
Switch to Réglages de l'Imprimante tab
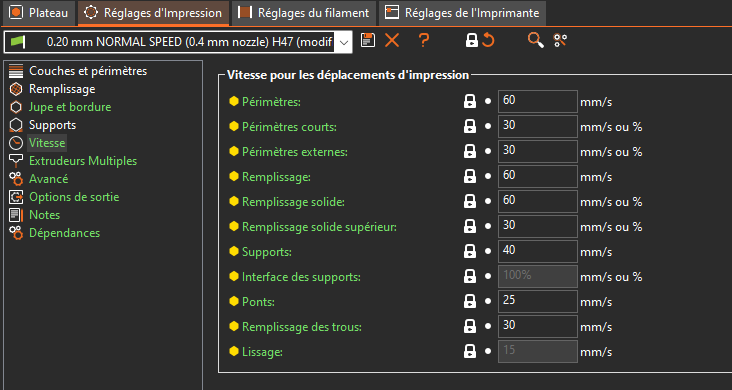[x=462, y=13]
